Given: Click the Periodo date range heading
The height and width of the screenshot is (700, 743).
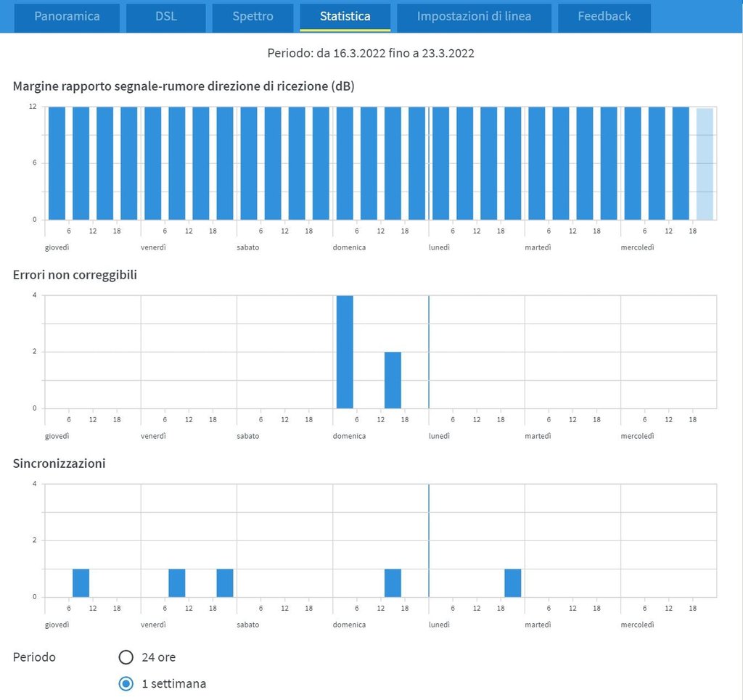Looking at the screenshot, I should coord(371,53).
